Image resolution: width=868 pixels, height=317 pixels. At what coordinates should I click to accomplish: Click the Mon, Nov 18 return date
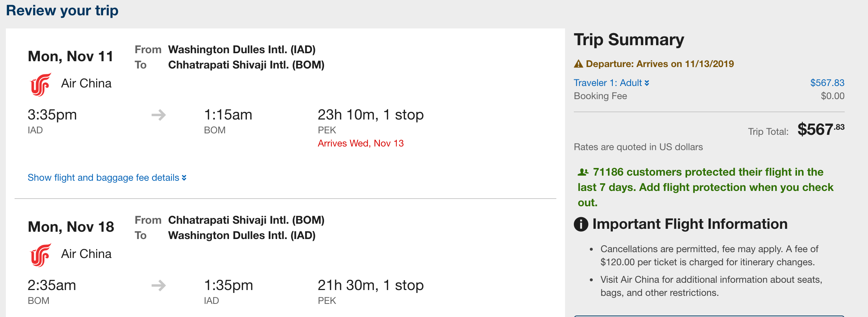tap(71, 227)
